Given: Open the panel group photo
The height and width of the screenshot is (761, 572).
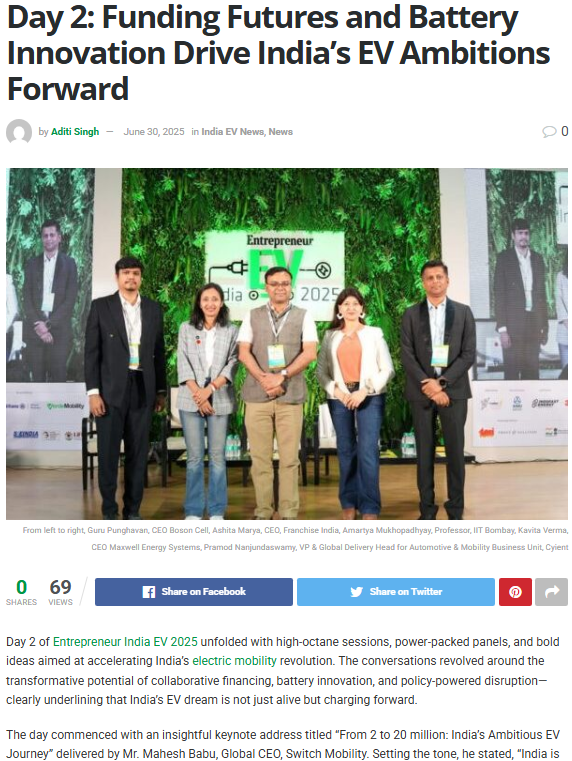Looking at the screenshot, I should [x=287, y=344].
